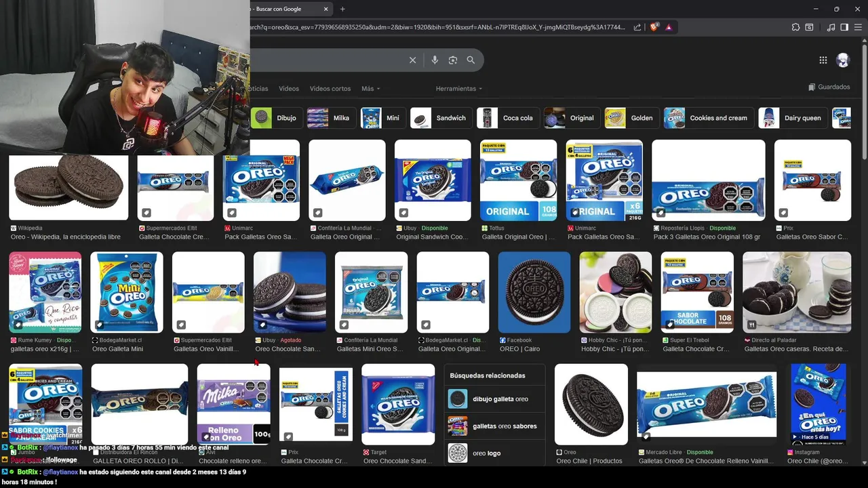Start a voice search with the microphone
This screenshot has height=488, width=868.
[435, 60]
